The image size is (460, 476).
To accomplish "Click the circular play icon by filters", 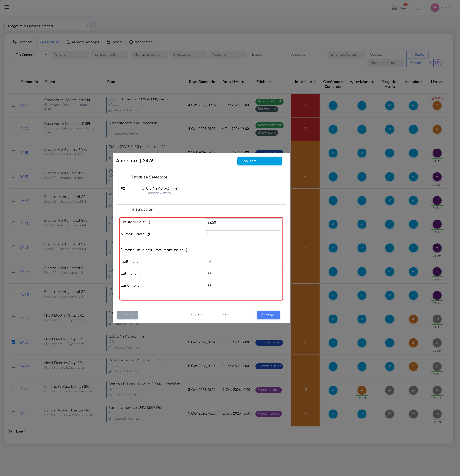I will pyautogui.click(x=438, y=63).
